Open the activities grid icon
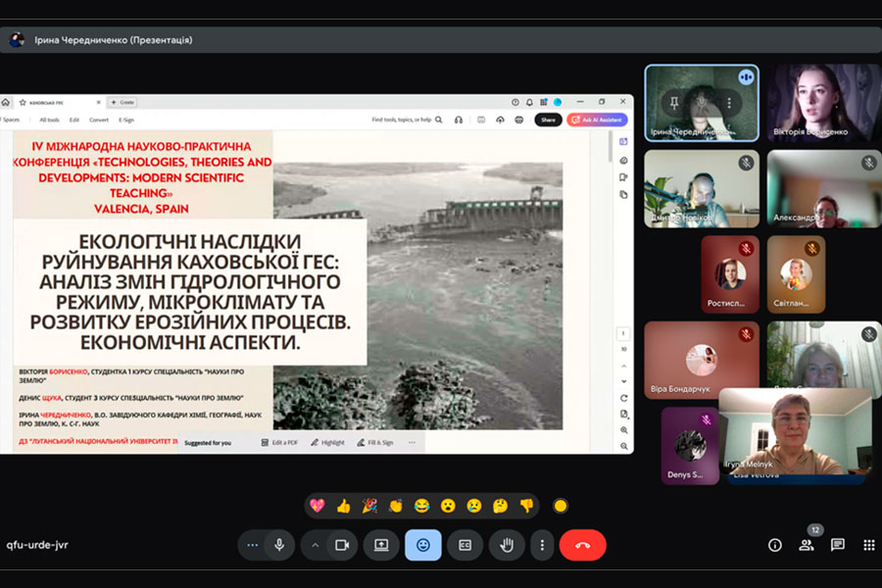This screenshot has width=882, height=588. pos(869,545)
